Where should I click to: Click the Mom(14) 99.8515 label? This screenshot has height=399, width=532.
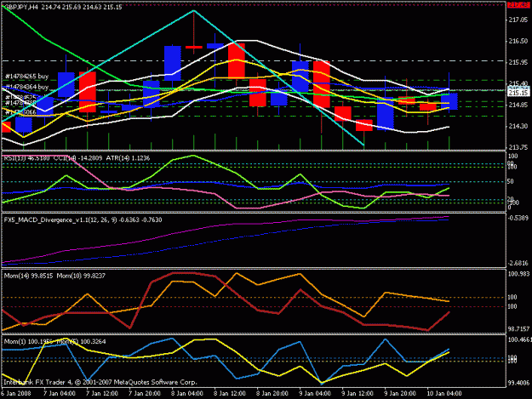click(28, 276)
